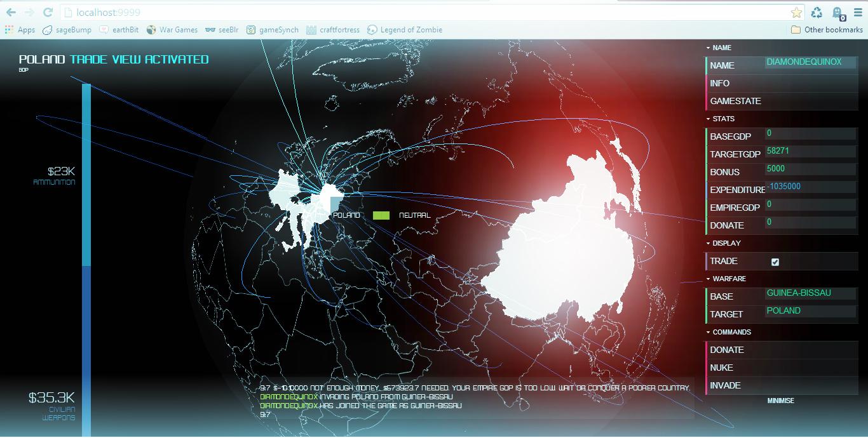Edit the TARGET field POLAND
This screenshot has height=438, width=868.
click(x=810, y=312)
